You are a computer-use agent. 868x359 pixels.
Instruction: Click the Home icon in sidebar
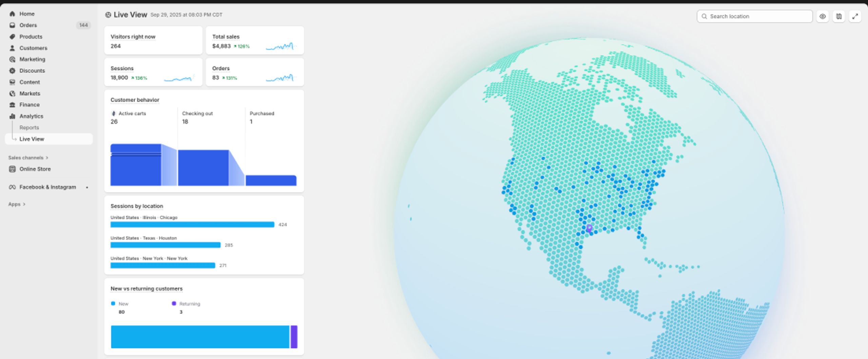tap(12, 14)
